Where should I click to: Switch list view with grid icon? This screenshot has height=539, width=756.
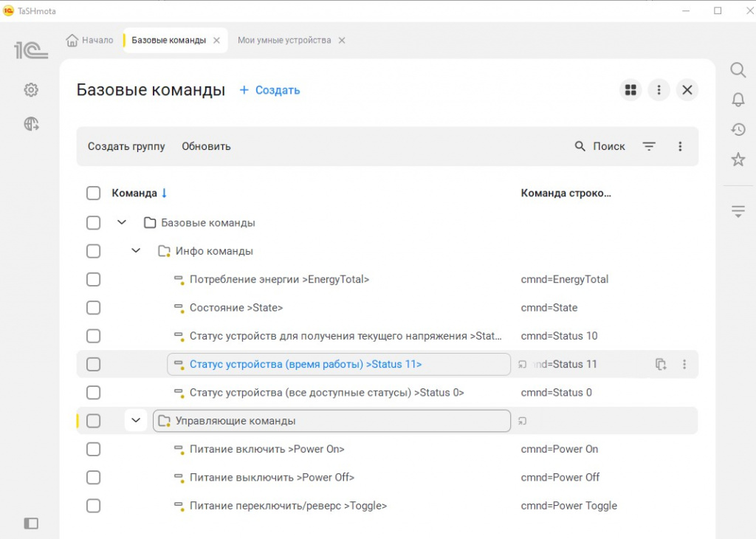630,90
